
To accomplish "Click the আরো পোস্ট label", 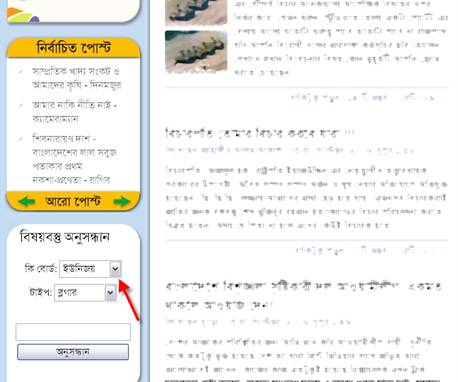I will click(x=73, y=201).
